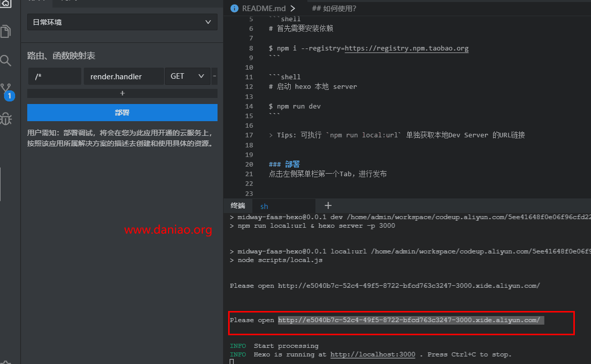Screen dimensions: 591x364
Task: Open the file explorer icon in activity bar
Action: point(6,31)
